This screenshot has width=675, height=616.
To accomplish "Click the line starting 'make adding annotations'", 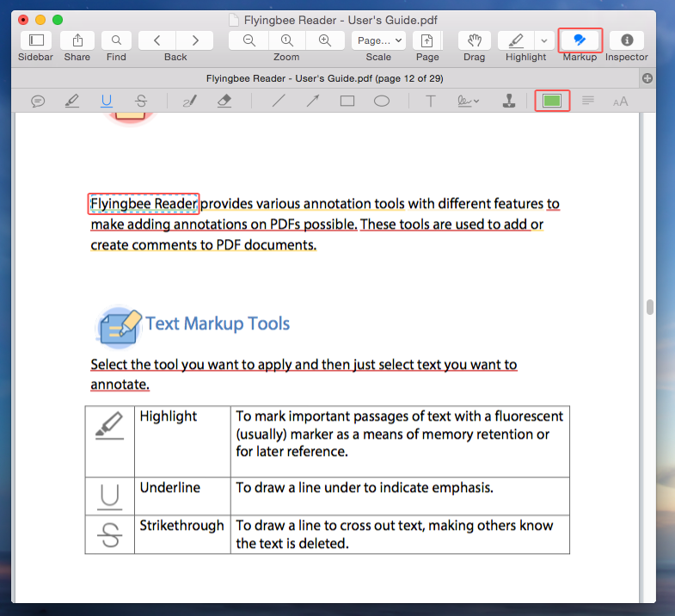I will pyautogui.click(x=316, y=225).
